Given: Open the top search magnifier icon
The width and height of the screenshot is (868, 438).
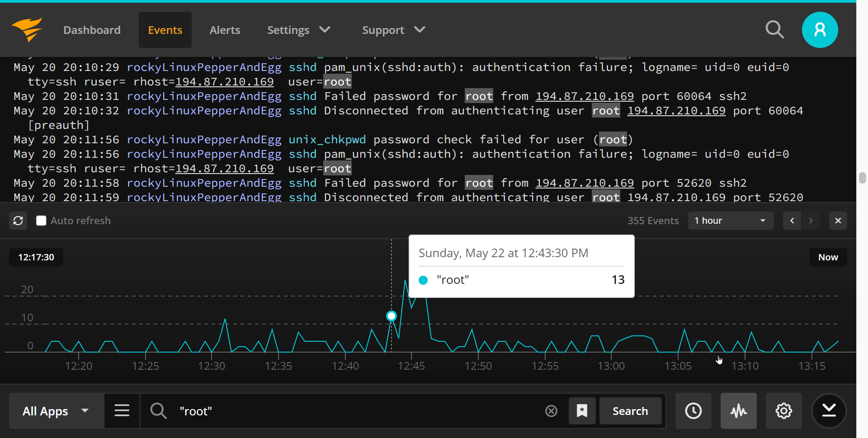Looking at the screenshot, I should 774,30.
